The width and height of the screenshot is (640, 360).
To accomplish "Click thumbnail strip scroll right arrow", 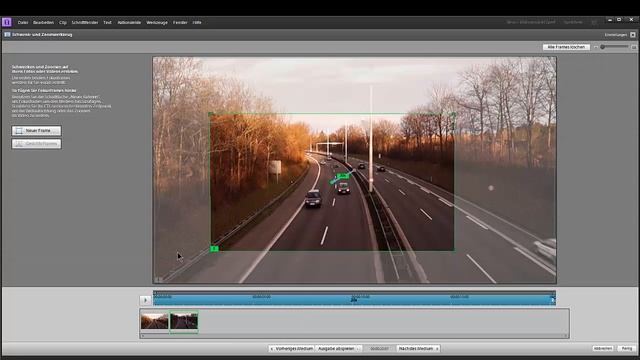I will click(x=567, y=336).
